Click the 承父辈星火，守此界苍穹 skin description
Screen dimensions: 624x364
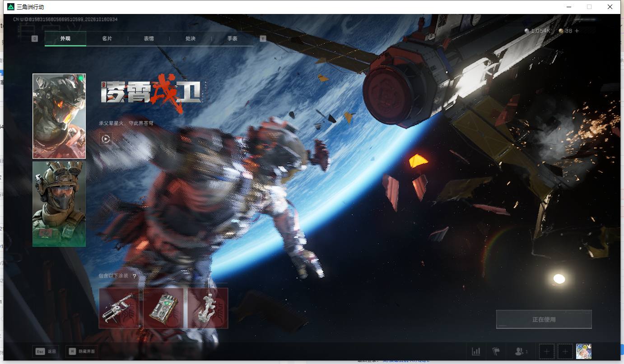[x=126, y=123]
